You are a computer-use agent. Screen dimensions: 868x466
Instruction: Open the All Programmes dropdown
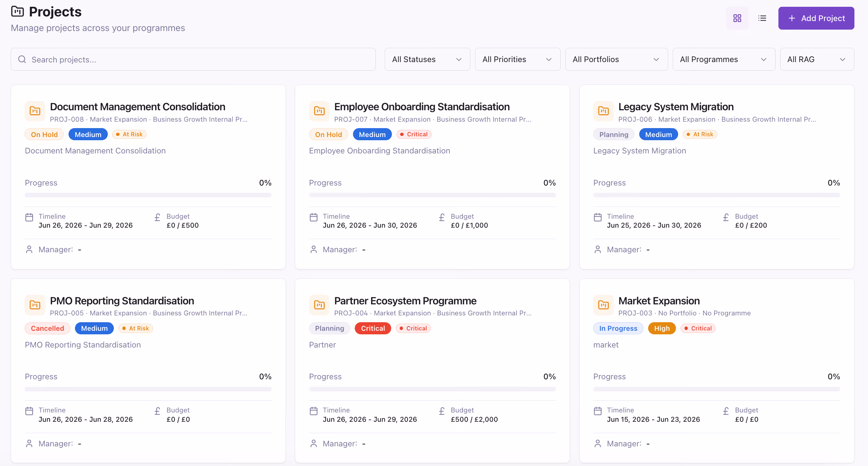click(724, 59)
